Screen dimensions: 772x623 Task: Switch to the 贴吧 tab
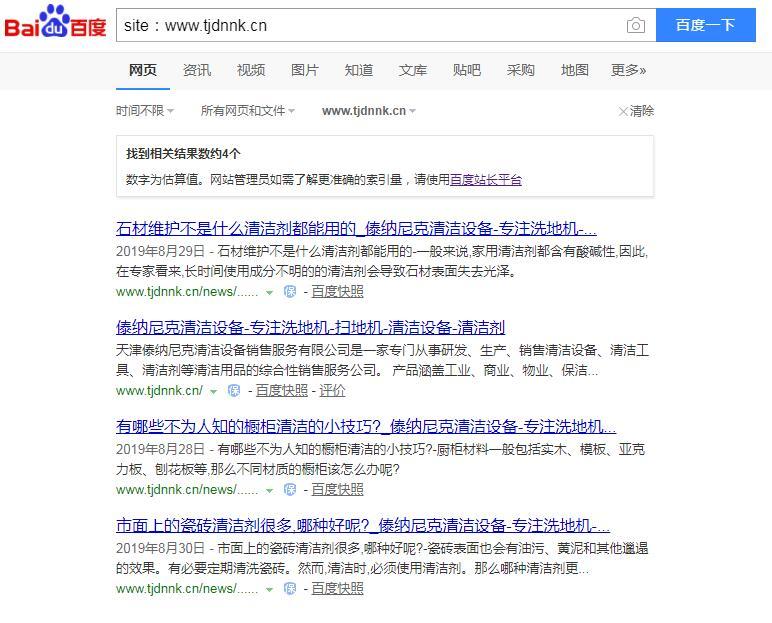point(467,70)
